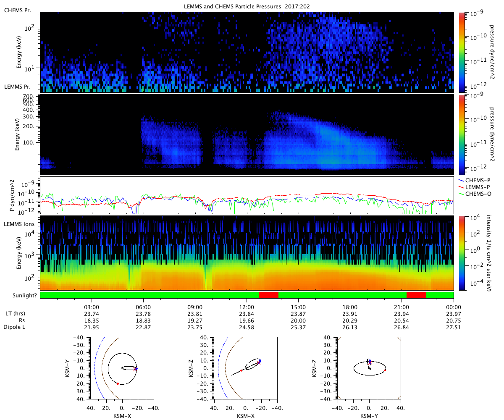The image size is (504, 420).
Task: Open the KSM-X versus KSM-Y orbit plot
Action: tap(122, 368)
